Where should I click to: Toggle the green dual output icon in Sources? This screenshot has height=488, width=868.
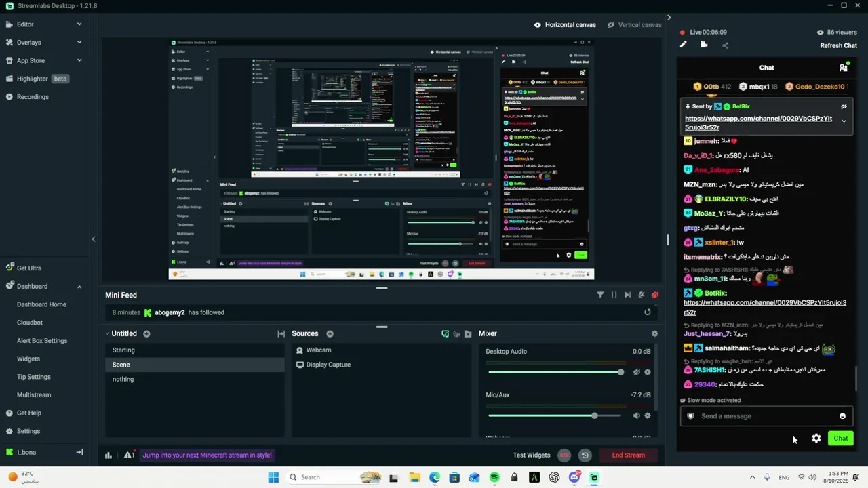pyautogui.click(x=445, y=333)
